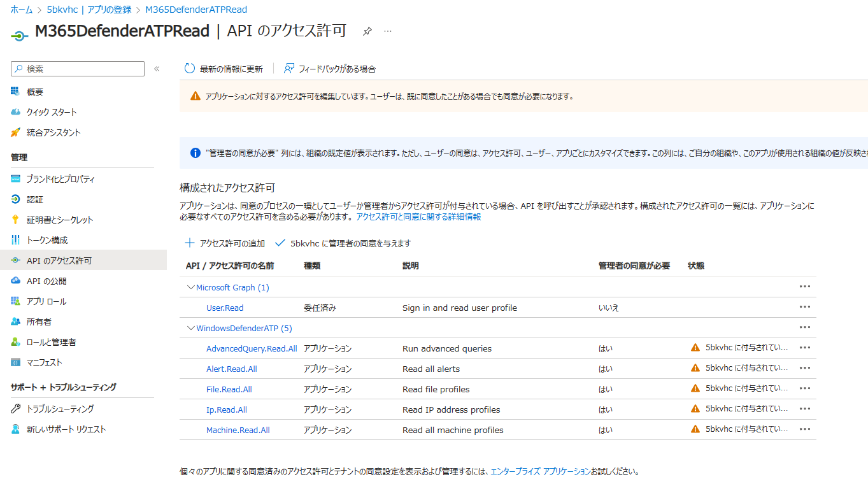Pin the API のアクセス許可 blade
Screen dimensions: 868x477
[367, 30]
